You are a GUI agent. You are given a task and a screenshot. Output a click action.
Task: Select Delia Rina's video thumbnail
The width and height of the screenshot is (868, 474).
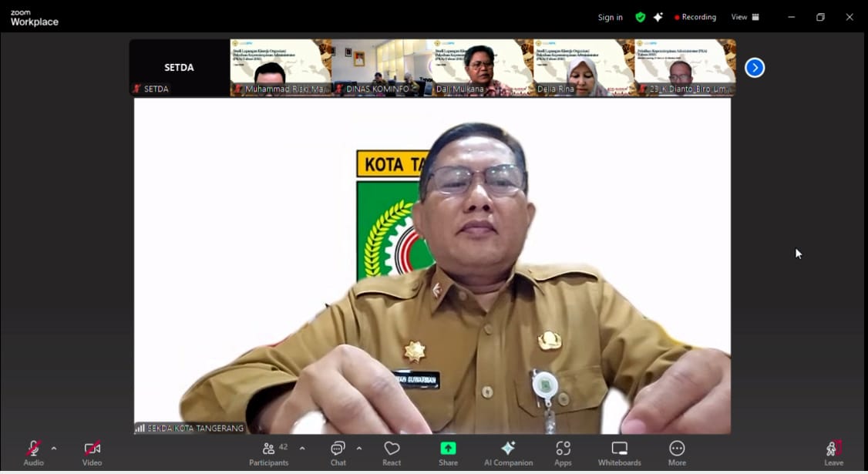pyautogui.click(x=584, y=68)
